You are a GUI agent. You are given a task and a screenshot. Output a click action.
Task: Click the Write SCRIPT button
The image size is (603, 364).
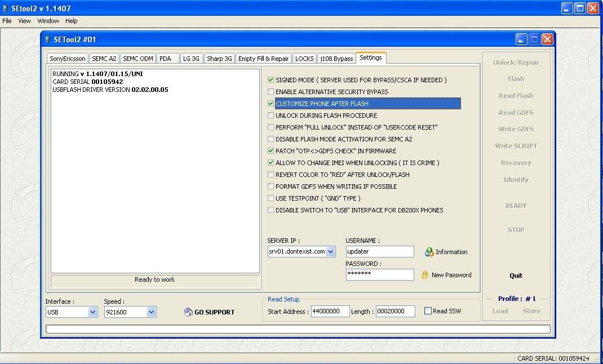(516, 146)
